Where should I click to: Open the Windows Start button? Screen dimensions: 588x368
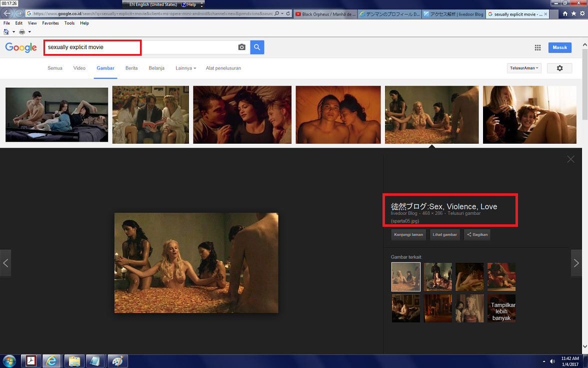tap(8, 361)
